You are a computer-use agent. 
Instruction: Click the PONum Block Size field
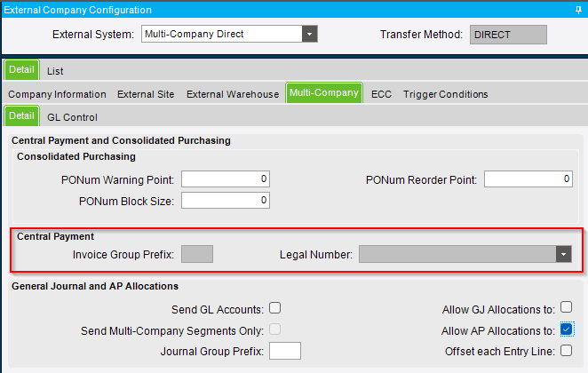pos(225,201)
